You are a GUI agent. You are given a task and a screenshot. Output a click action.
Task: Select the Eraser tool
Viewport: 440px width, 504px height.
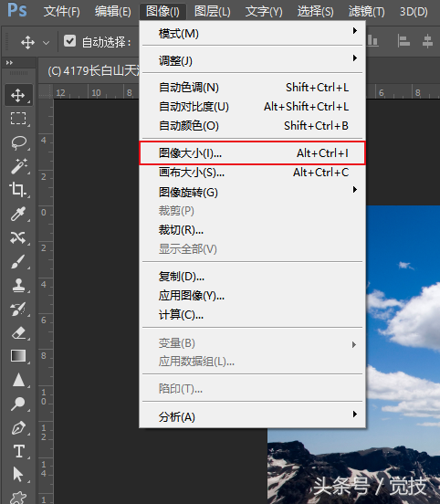coord(18,333)
